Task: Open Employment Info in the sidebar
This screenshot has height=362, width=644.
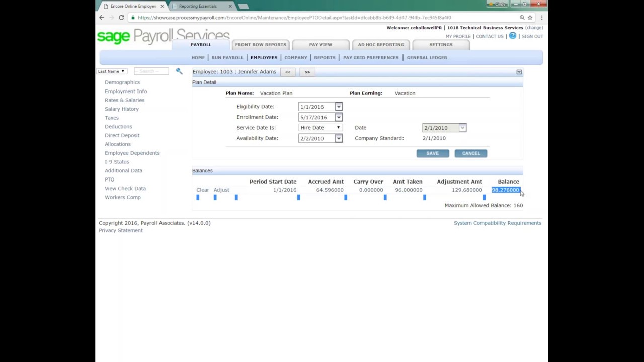Action: click(126, 91)
